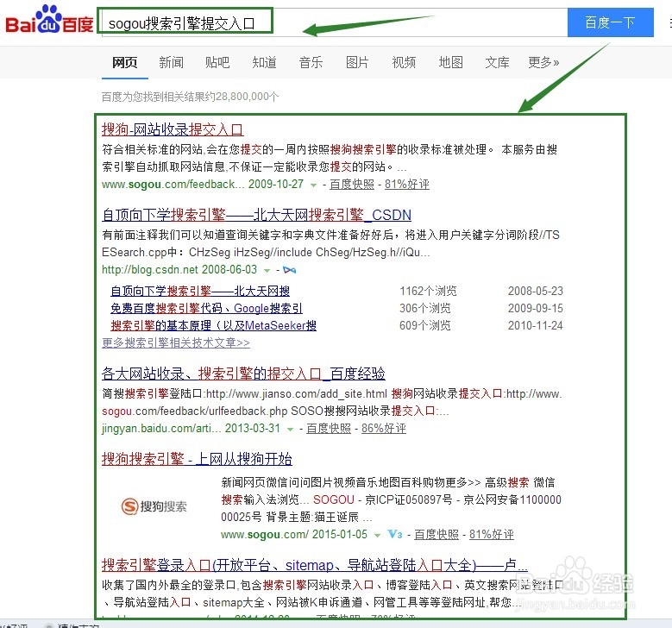The width and height of the screenshot is (672, 628).
Task: Open the 贴吧 tab
Action: click(217, 63)
